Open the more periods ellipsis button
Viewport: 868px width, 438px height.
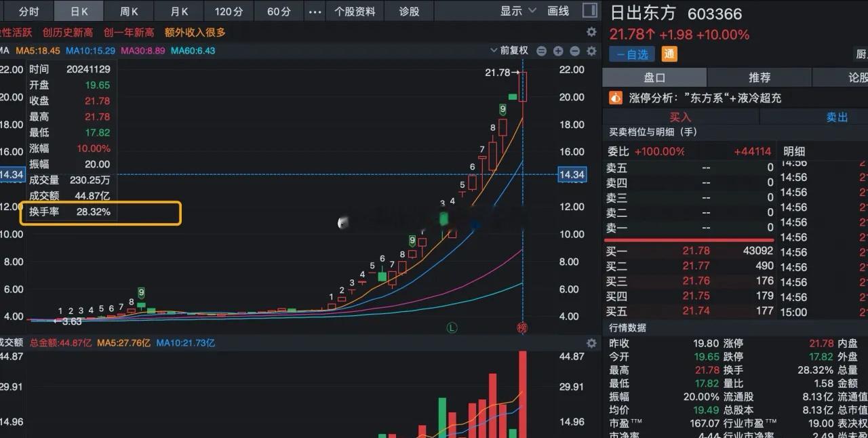click(x=315, y=12)
